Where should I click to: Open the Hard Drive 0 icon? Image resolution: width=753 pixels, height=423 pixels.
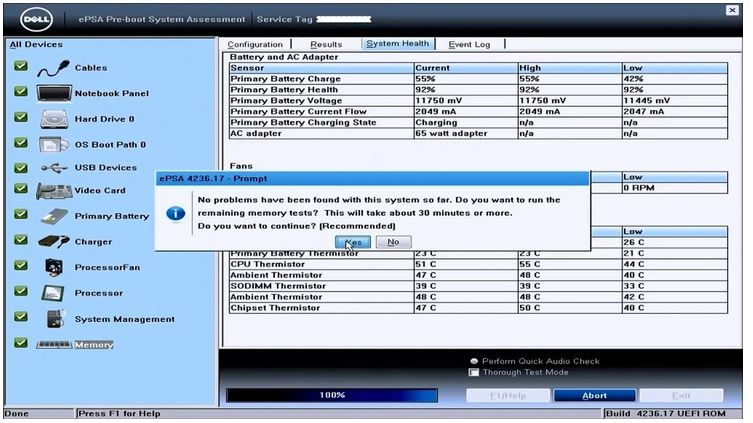(x=54, y=119)
